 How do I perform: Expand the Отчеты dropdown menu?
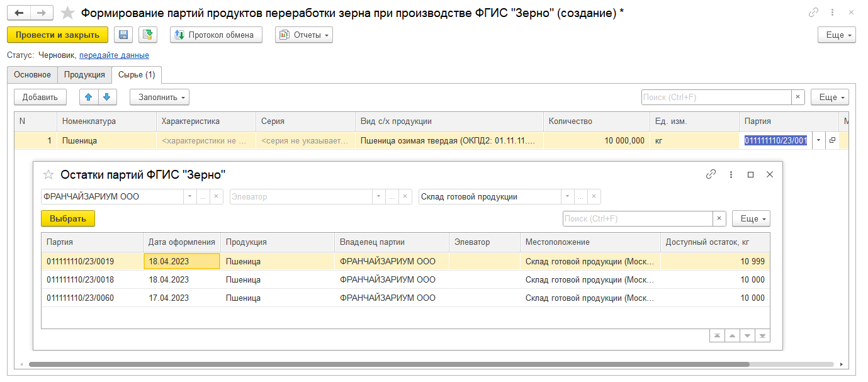(x=303, y=35)
